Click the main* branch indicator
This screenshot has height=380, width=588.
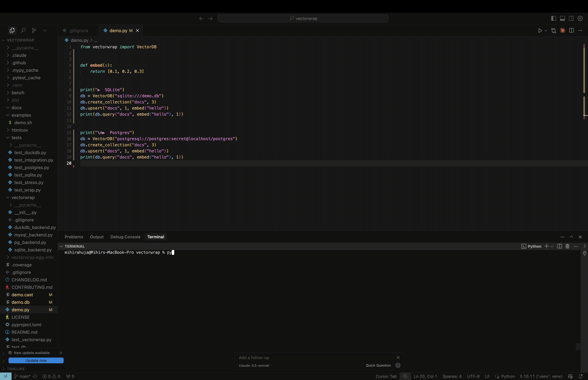coord(22,376)
